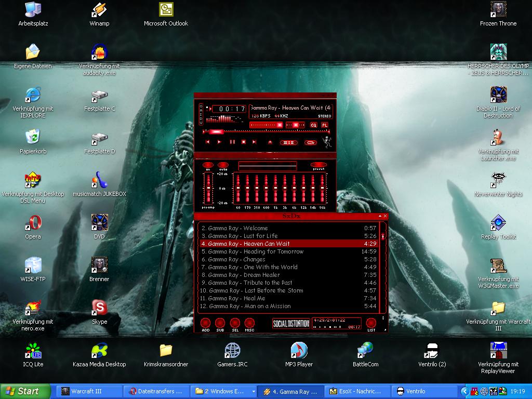Expand the grouped Windows Explorer taskbar button
Screen dimensions: 532x399
(x=223, y=391)
